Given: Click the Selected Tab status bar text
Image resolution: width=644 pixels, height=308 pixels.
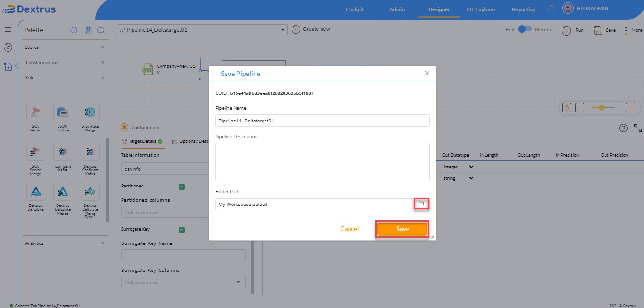Looking at the screenshot, I should point(47,306).
